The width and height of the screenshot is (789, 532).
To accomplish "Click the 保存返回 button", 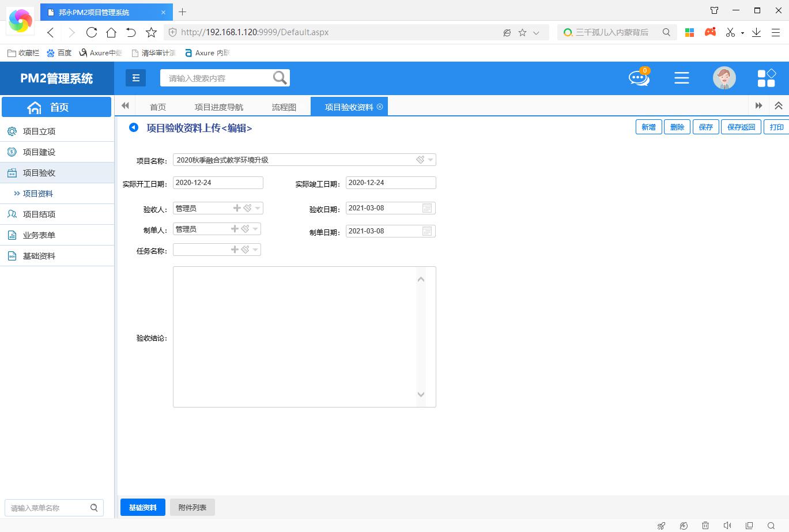I will point(741,127).
